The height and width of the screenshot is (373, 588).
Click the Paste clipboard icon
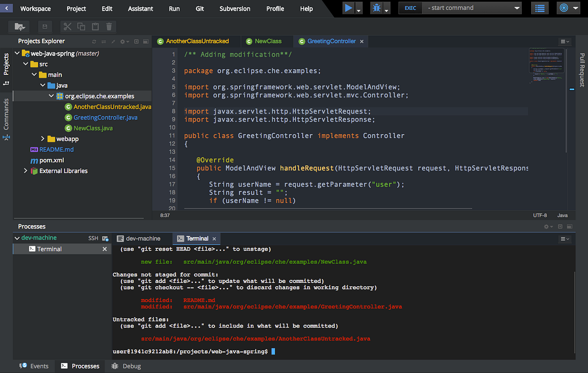tap(96, 27)
